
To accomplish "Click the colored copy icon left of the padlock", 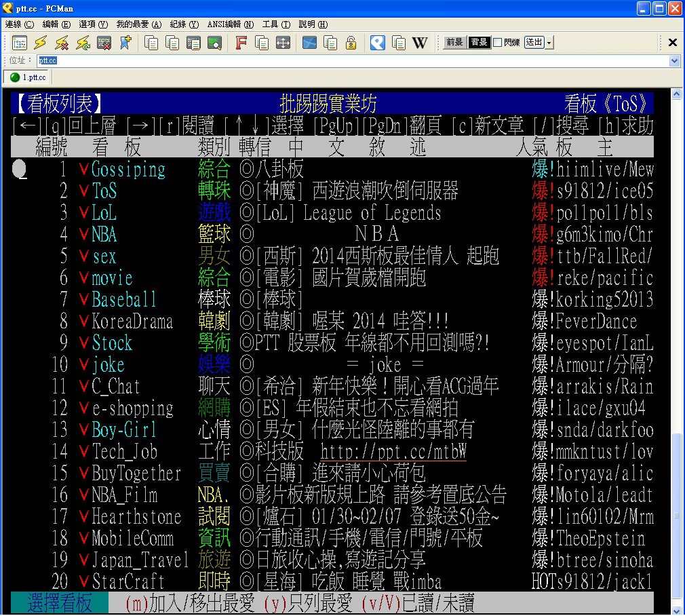I will click(x=330, y=43).
